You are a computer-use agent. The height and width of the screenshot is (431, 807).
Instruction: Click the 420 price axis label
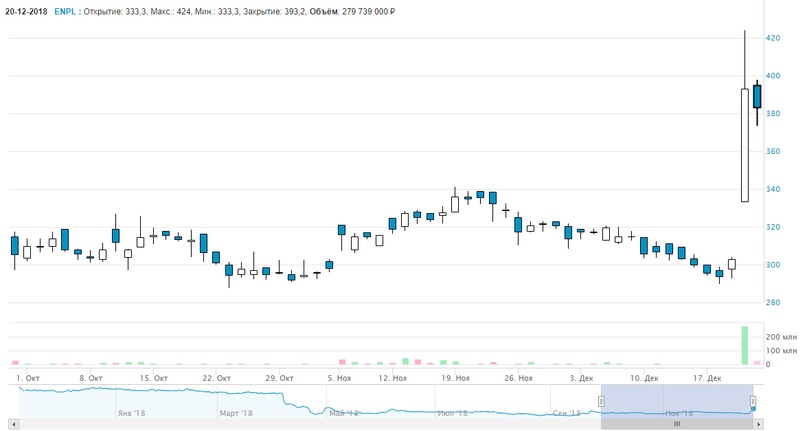(772, 38)
